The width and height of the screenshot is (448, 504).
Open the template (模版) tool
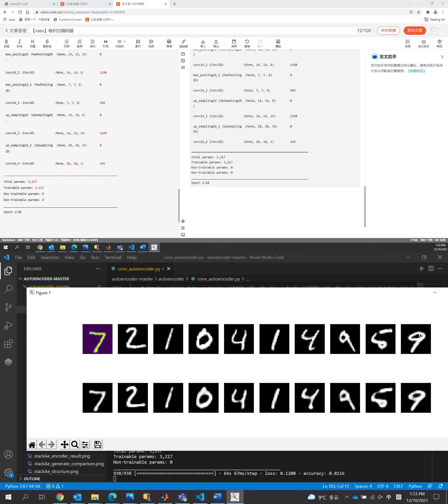point(278,43)
